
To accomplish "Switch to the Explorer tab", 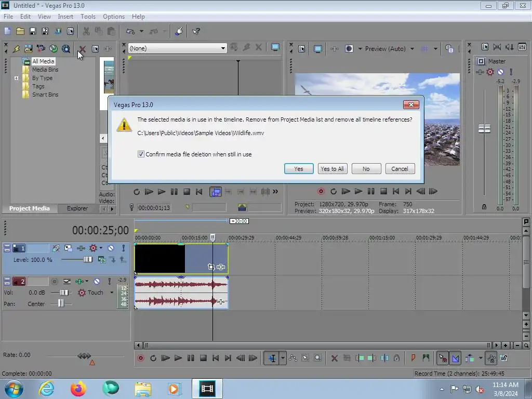I will [x=77, y=208].
